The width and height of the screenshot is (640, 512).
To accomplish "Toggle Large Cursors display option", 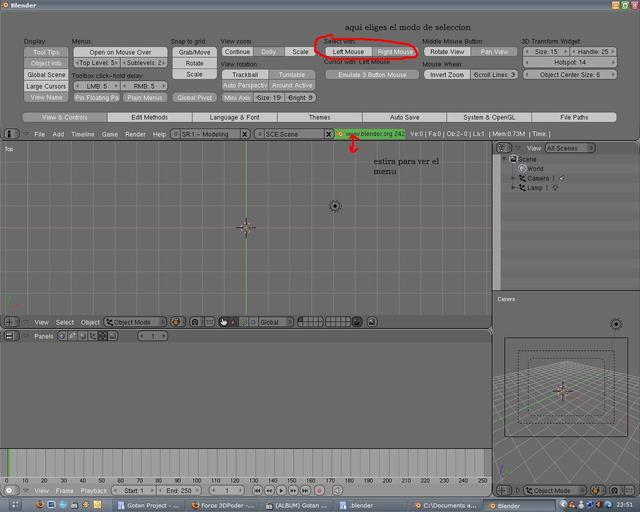I will 46,86.
